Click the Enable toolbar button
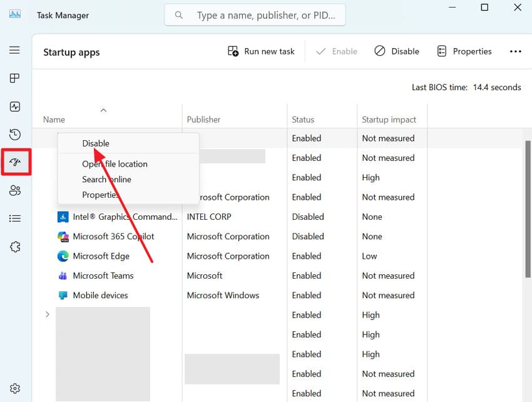The height and width of the screenshot is (402, 532). coord(336,51)
